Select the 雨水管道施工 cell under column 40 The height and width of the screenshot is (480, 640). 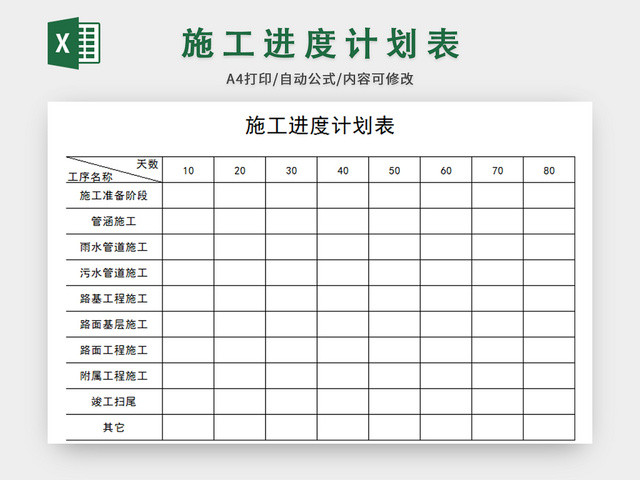(x=343, y=247)
